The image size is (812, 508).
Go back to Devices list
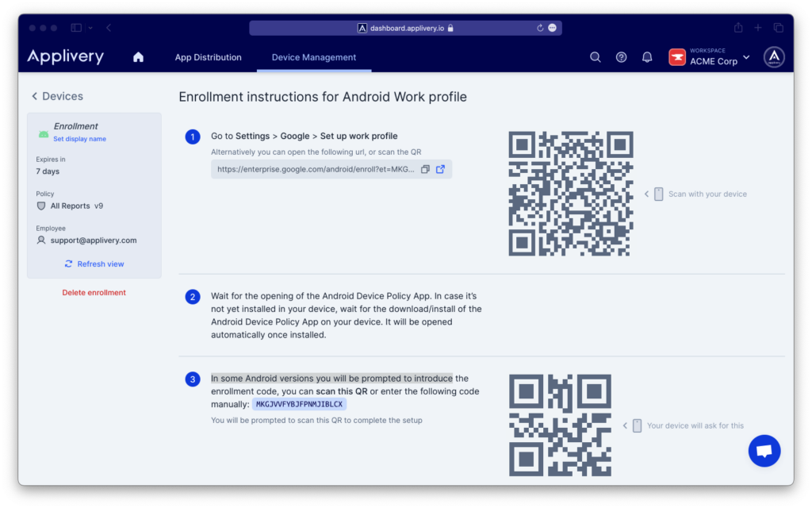62,96
